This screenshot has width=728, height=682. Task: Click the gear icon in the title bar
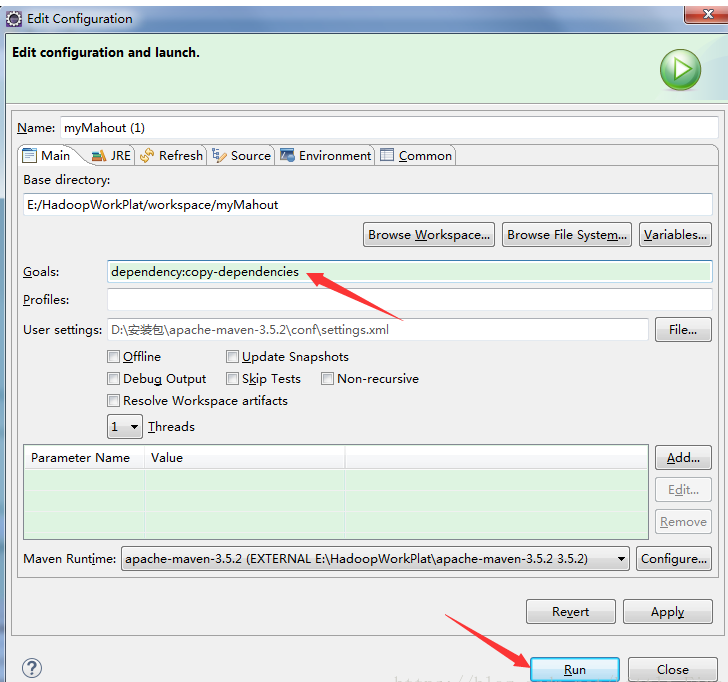[x=13, y=19]
